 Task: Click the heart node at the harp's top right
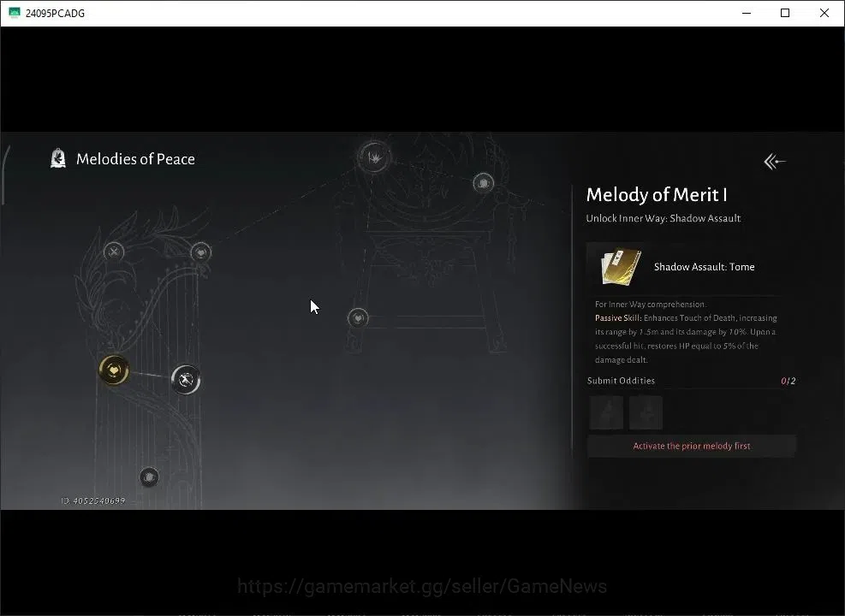[x=201, y=252]
